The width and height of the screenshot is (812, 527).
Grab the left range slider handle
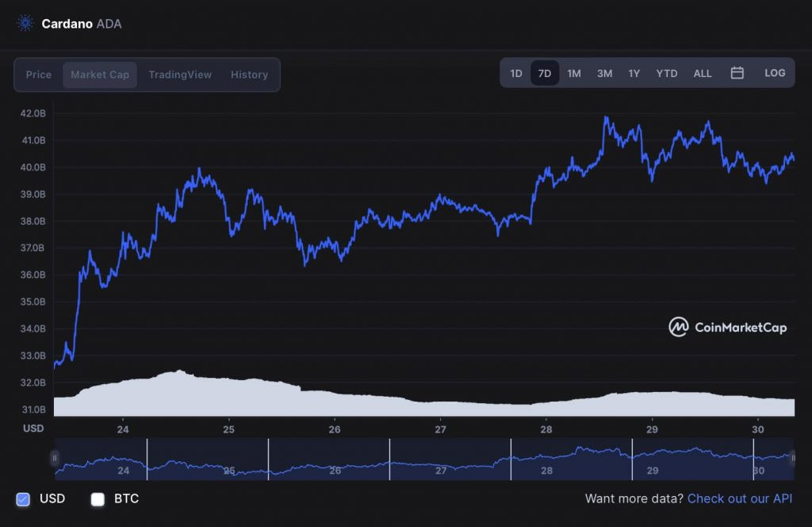click(x=55, y=458)
